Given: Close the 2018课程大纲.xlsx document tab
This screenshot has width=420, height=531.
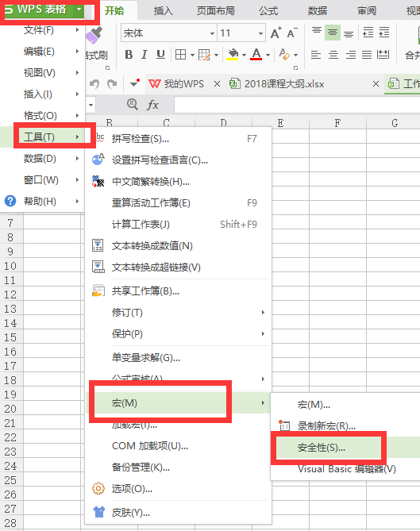Looking at the screenshot, I should pyautogui.click(x=376, y=83).
